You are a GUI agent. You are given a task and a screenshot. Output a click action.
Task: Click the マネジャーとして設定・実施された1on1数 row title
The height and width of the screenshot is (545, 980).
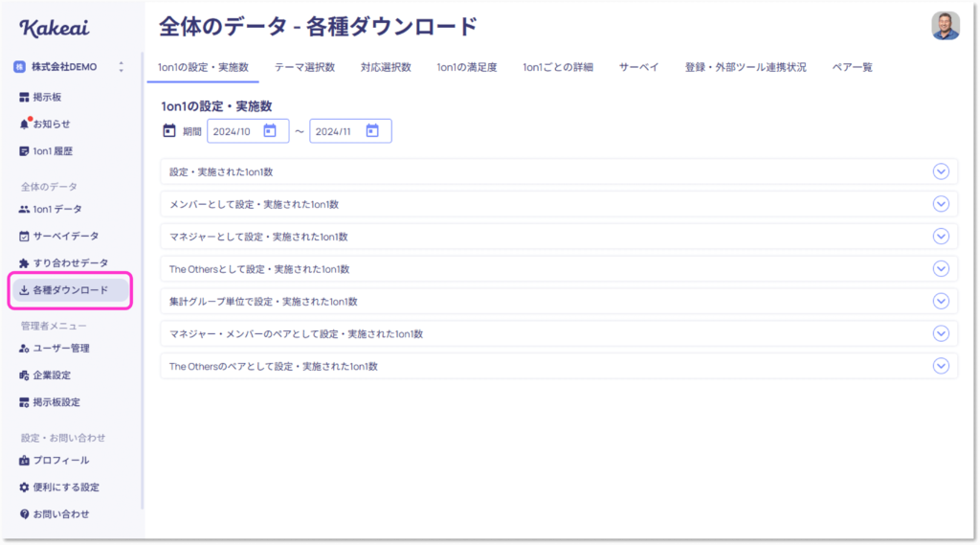(x=258, y=237)
